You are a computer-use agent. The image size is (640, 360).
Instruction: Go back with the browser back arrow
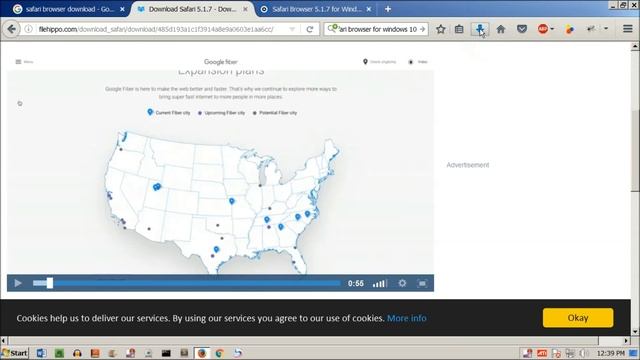tap(11, 29)
